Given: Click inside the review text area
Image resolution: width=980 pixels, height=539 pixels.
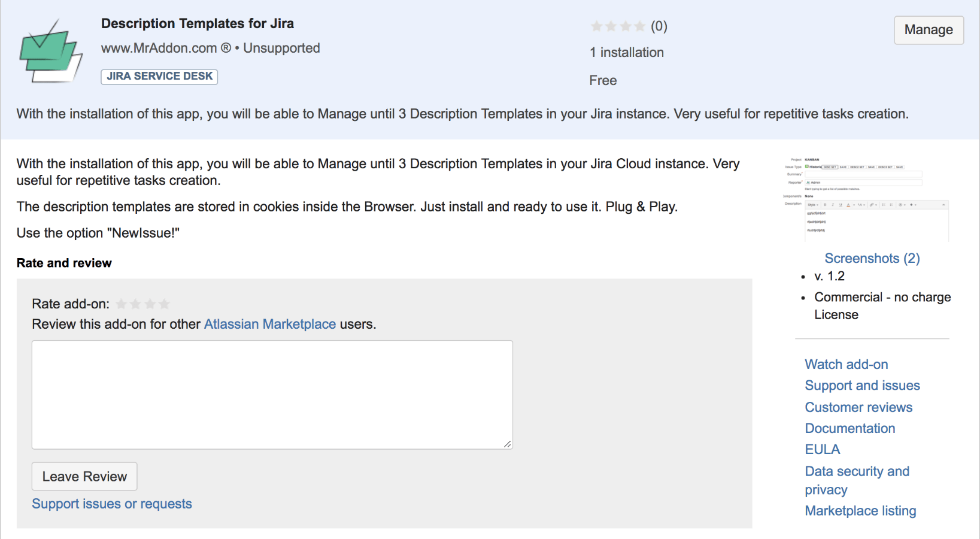Looking at the screenshot, I should click(272, 395).
